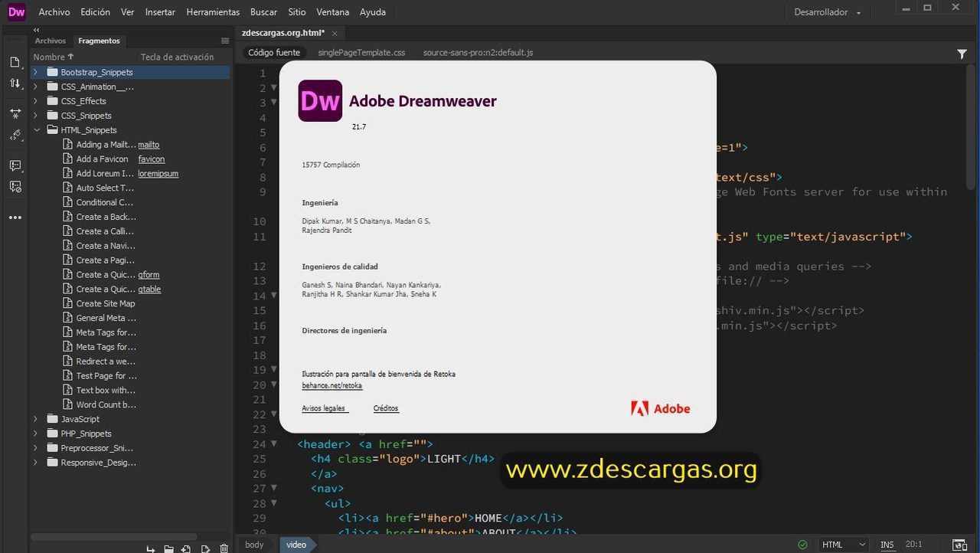Click the insert snippet arrow icon
Viewport: 980px width, 553px height.
click(150, 548)
